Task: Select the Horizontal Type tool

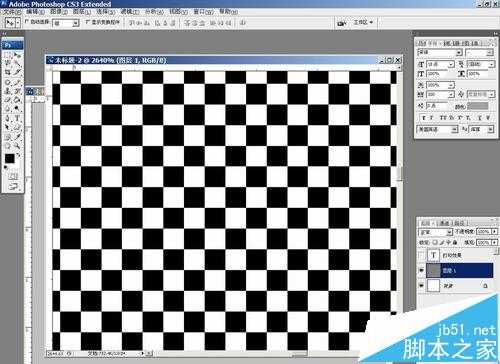Action: pyautogui.click(x=17, y=118)
